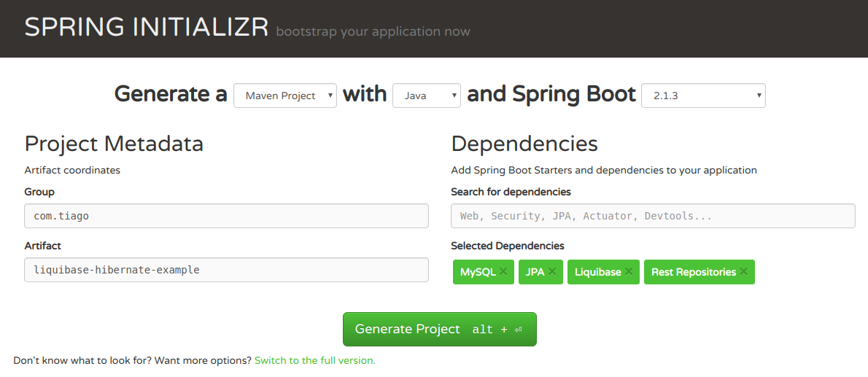Click the Project Metadata heading
868x377 pixels.
pyautogui.click(x=114, y=144)
